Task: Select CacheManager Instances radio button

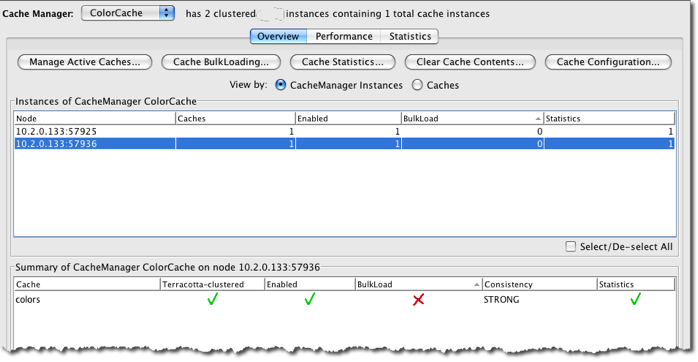Action: click(280, 85)
